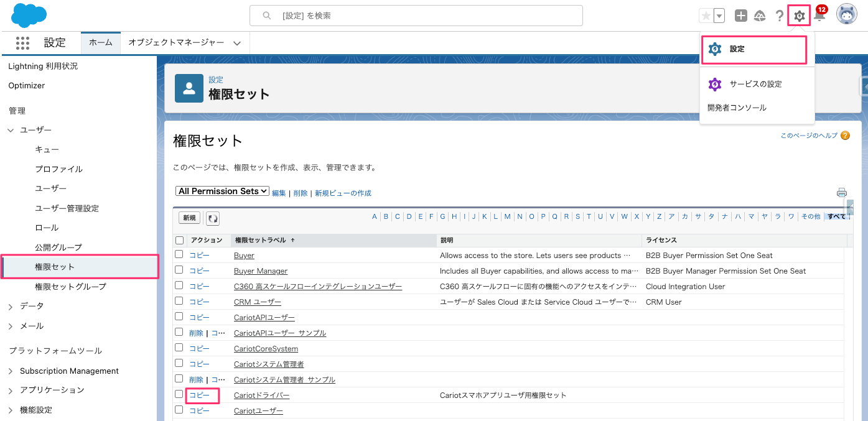Click コピー link in Cariotドライバー row
The image size is (868, 421).
(200, 395)
